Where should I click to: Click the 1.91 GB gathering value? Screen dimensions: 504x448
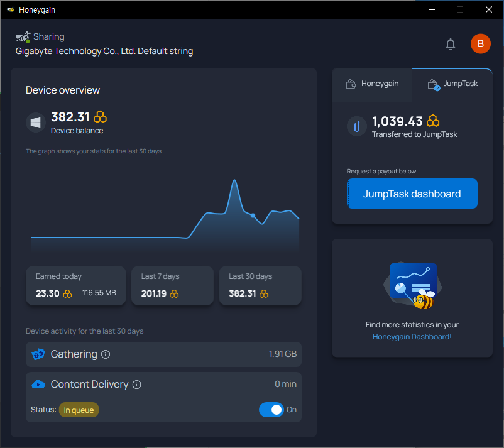point(283,354)
